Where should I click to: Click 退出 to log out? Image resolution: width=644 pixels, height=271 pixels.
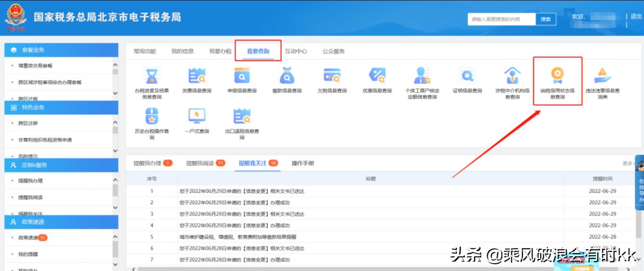(x=636, y=16)
